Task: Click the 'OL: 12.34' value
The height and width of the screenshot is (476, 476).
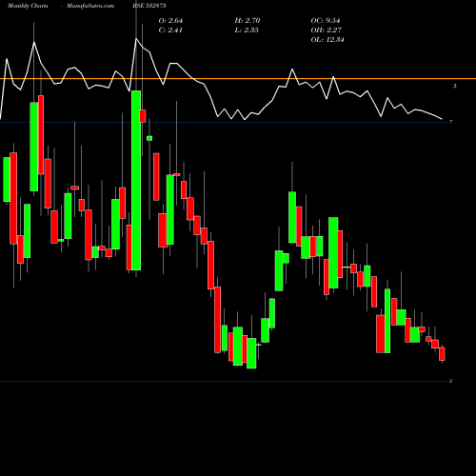Action: (327, 40)
